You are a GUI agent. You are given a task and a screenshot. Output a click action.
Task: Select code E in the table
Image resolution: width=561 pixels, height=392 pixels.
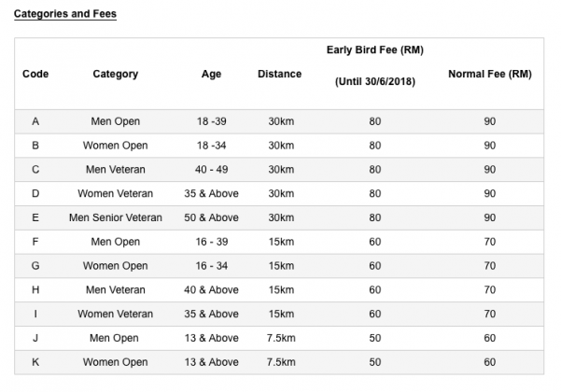coord(35,217)
